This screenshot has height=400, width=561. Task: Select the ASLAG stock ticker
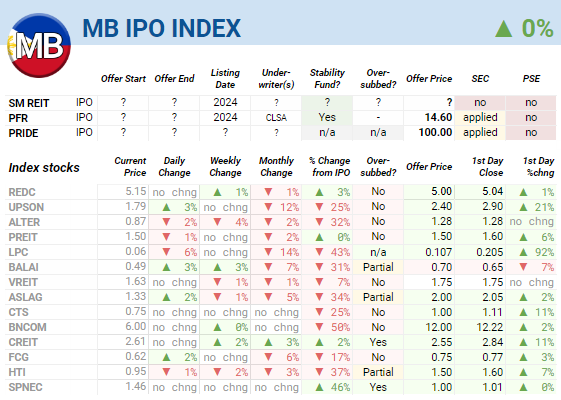click(25, 298)
